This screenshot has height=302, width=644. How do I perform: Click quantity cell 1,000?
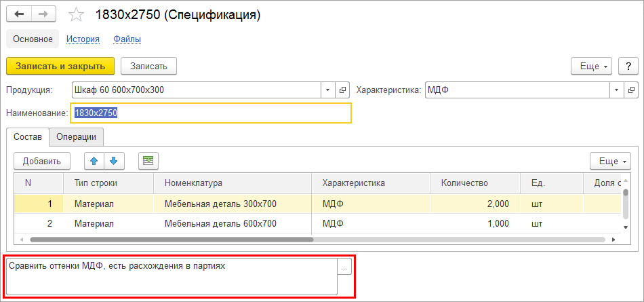(475, 224)
